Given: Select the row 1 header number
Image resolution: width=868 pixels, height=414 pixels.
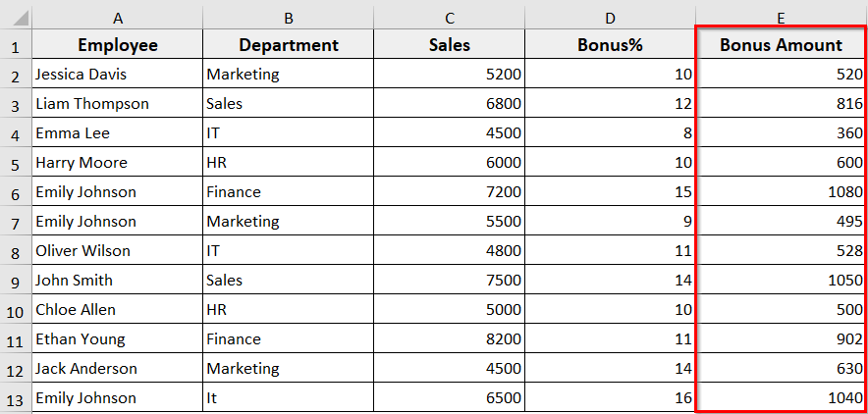Looking at the screenshot, I should coord(16,45).
